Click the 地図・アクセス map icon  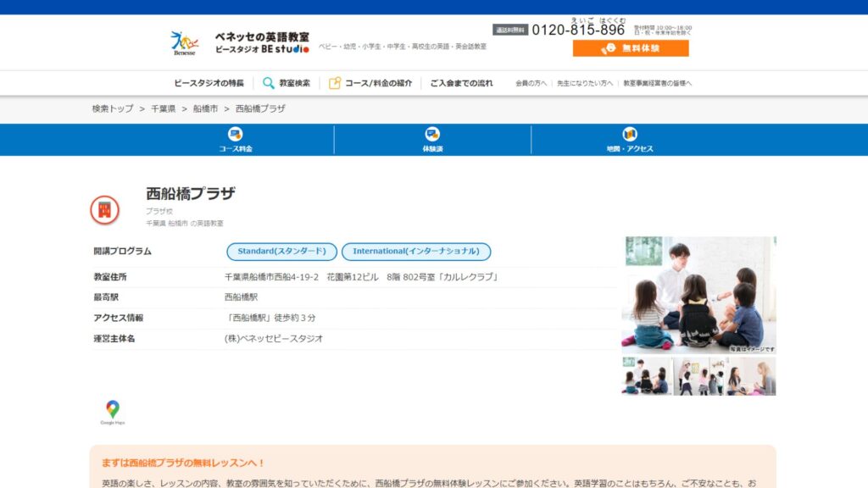[x=630, y=134]
